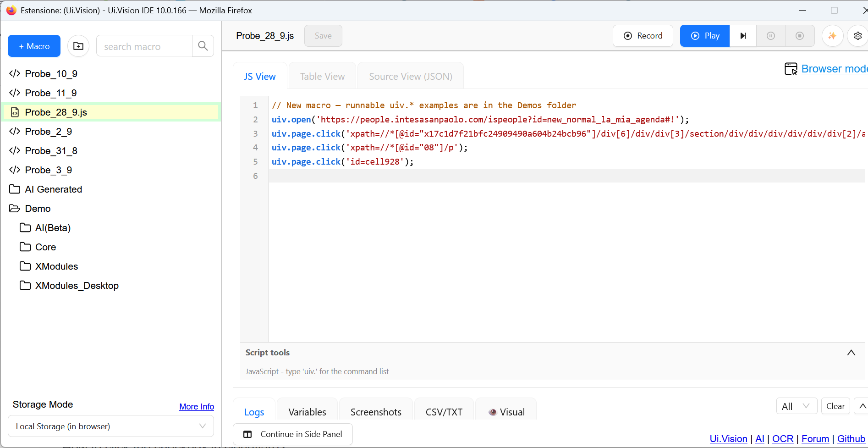Click the side panel icon in Continue button
Viewport: 868px width, 448px height.
tap(247, 434)
